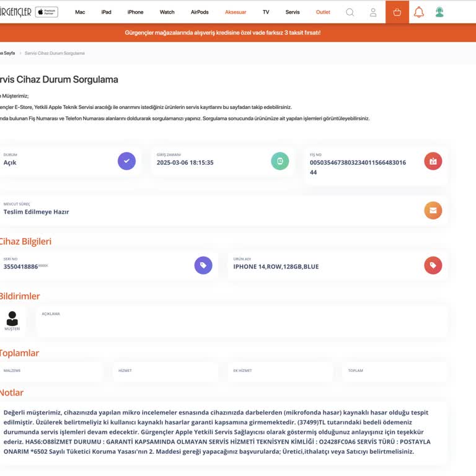This screenshot has height=476, width=476.
Task: Click Servis Cihaz Durum Sorgulama breadcrumb
Action: click(55, 53)
